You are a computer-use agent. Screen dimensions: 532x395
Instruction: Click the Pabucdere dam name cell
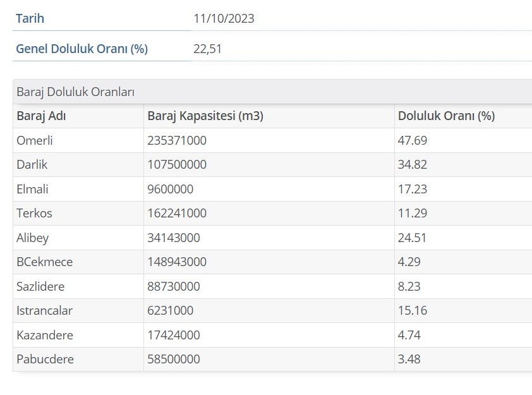[45, 359]
